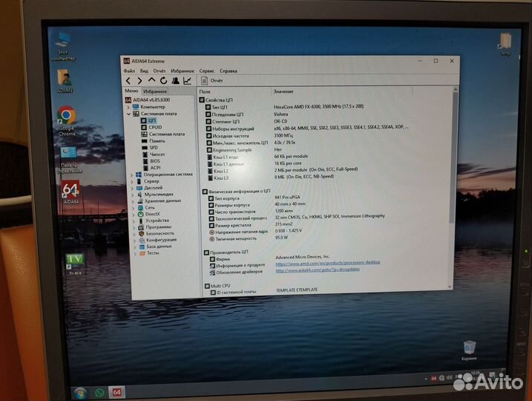Expand the Мультимедиа tree node
The width and height of the screenshot is (532, 401).
pyautogui.click(x=133, y=195)
